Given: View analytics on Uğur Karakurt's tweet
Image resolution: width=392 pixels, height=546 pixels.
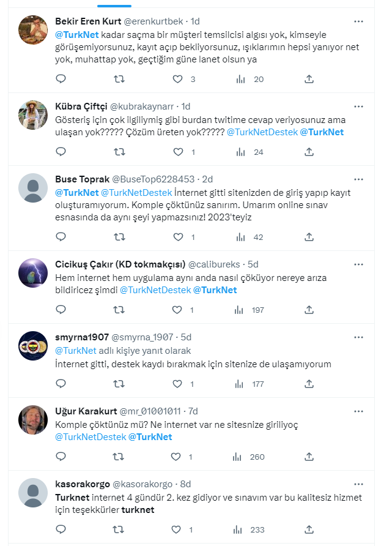Looking at the screenshot, I should [x=240, y=457].
